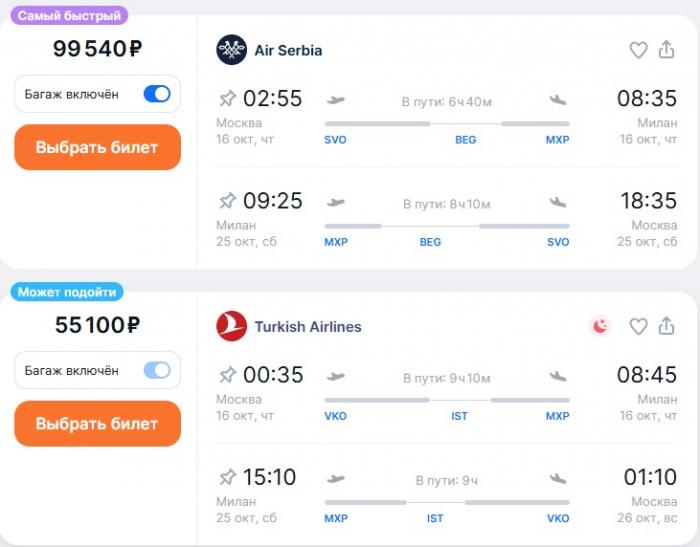Toggle baggage included for 99 540₽ ticket

coord(157,94)
